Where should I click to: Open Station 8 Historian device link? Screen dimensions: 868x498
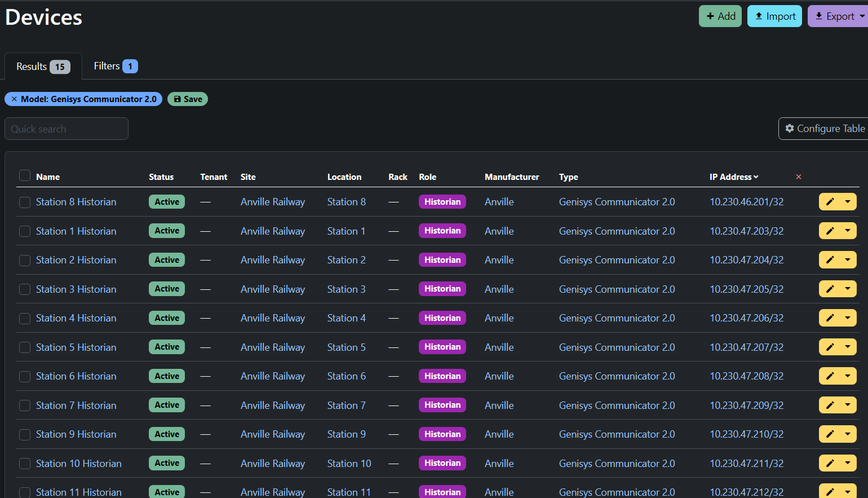tap(76, 202)
